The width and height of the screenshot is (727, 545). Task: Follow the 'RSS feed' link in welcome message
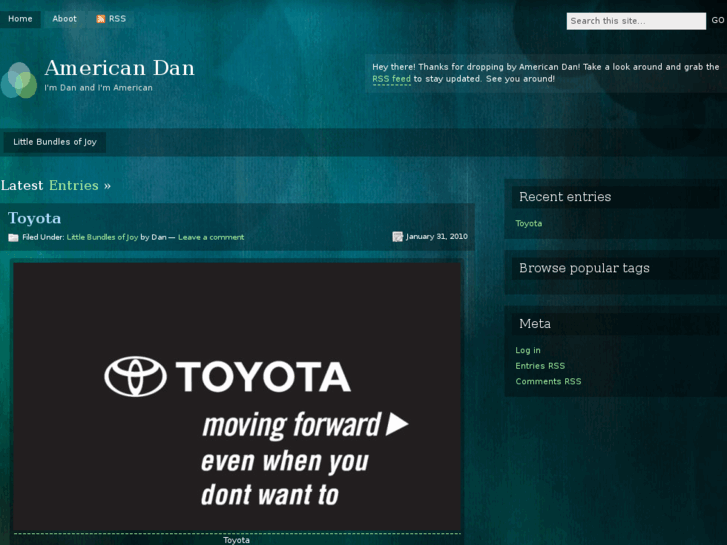[x=391, y=79]
